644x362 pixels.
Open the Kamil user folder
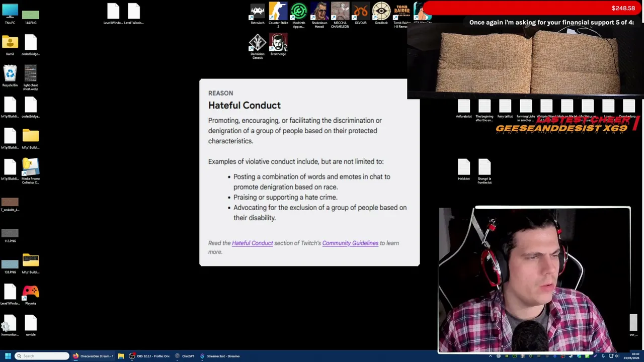[x=10, y=45]
